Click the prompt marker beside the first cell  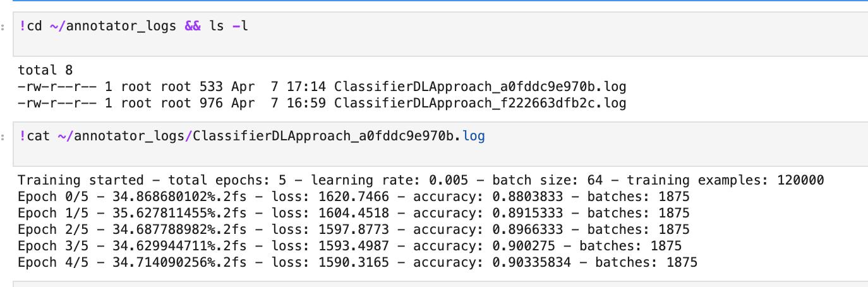(x=3, y=27)
